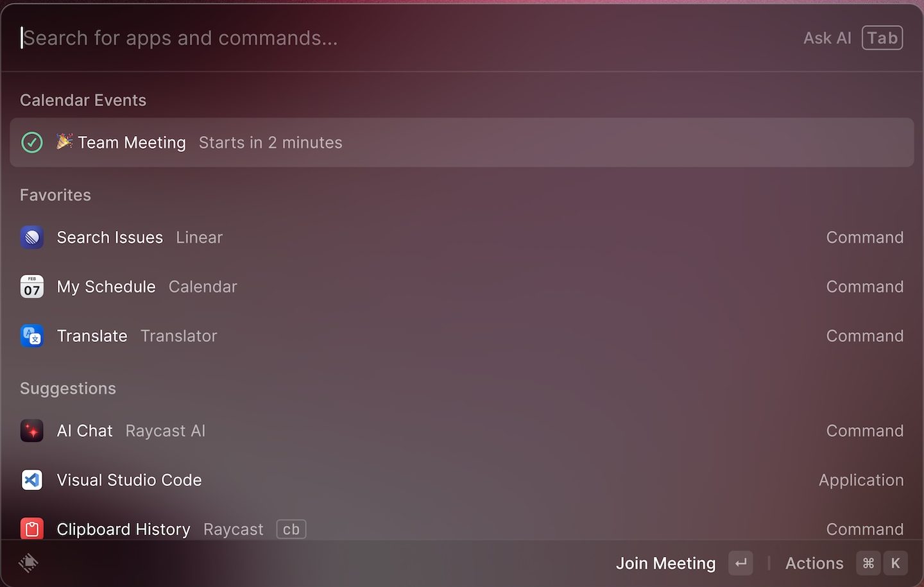Click the 'Calendar Events' section header

[x=83, y=100]
